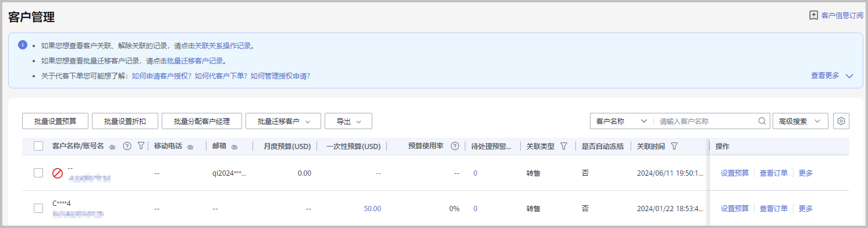Select checkbox for customer C****4 row
Viewport: 868px width, 228px height.
[x=38, y=208]
